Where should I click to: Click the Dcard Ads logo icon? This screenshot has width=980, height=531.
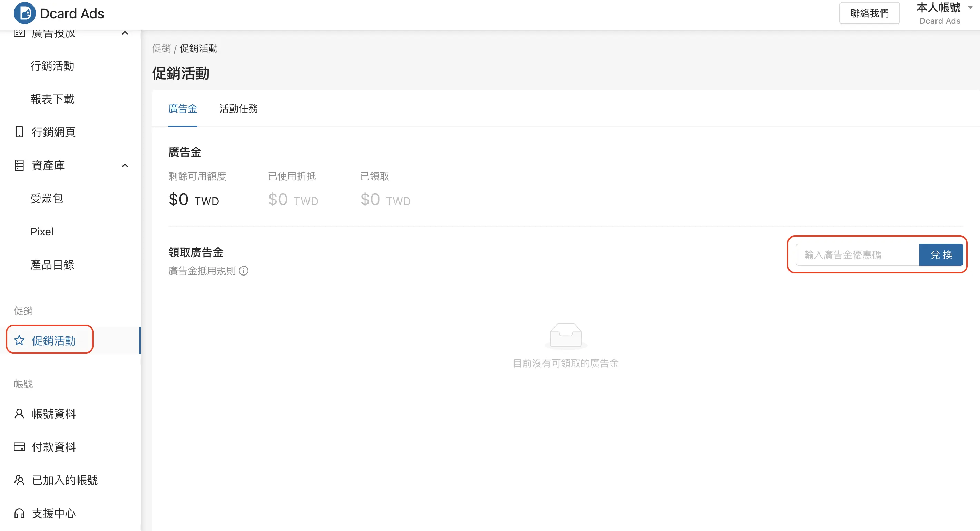tap(25, 13)
